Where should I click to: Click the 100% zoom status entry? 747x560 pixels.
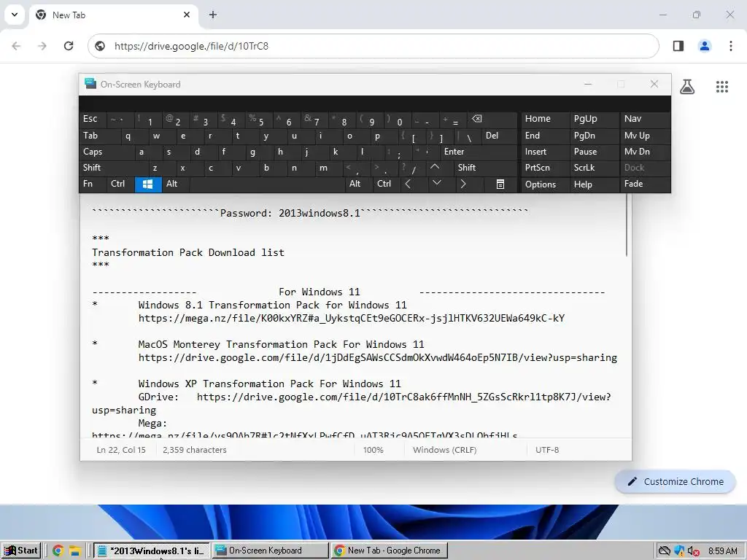click(x=373, y=450)
